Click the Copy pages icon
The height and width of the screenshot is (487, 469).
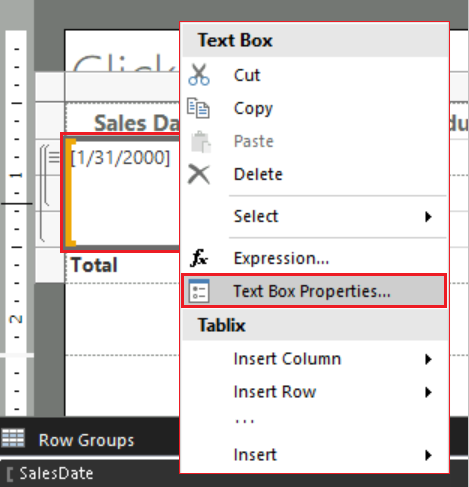[198, 108]
